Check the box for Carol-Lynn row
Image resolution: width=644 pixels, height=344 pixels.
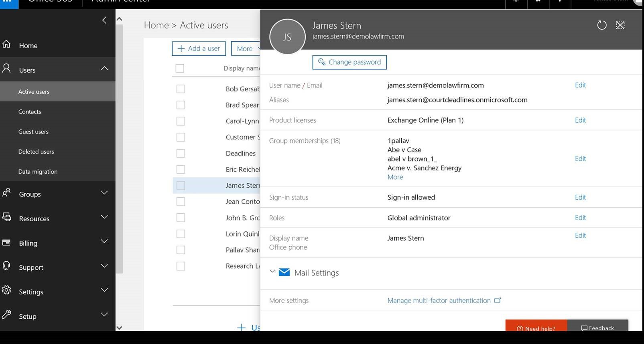(x=181, y=121)
